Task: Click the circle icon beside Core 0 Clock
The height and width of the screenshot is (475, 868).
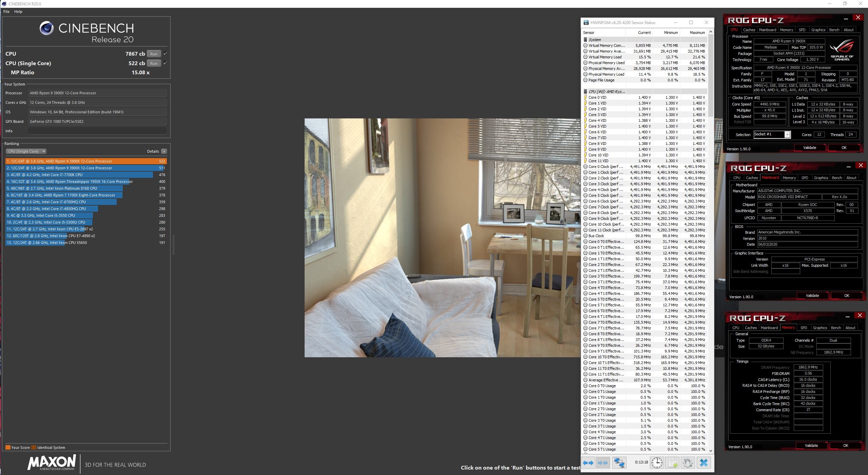Action: [585, 167]
